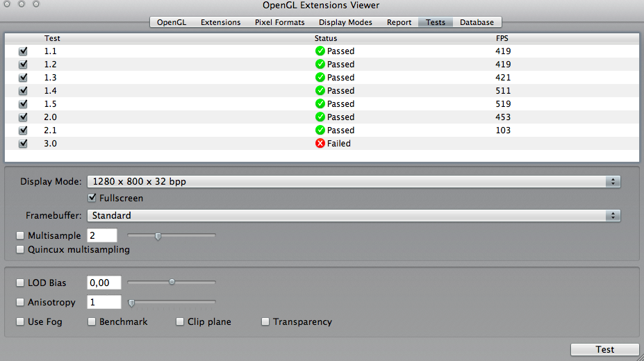Click FPS value 511 for test 1.4
Viewport: 644px width, 361px height.
click(x=503, y=91)
